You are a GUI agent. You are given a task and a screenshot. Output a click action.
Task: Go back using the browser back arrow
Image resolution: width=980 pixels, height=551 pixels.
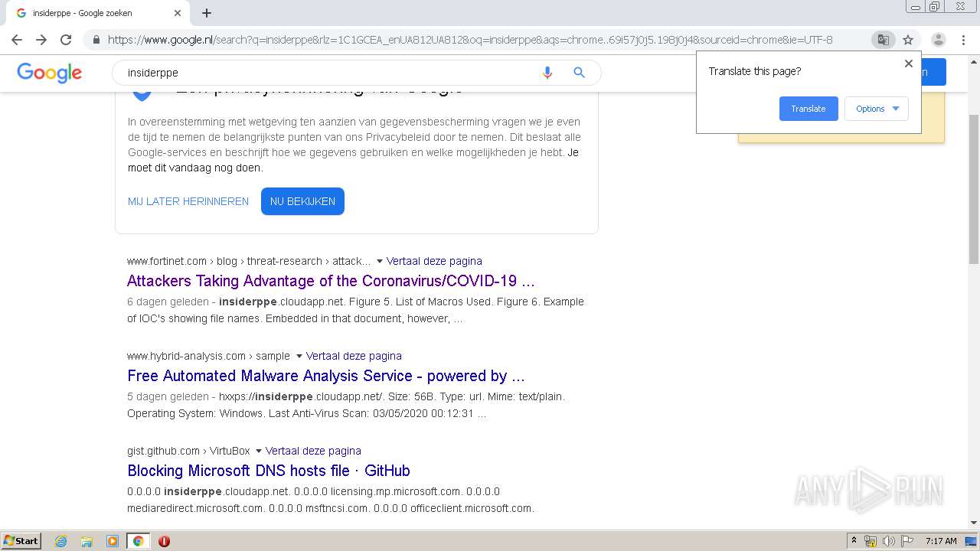[17, 40]
